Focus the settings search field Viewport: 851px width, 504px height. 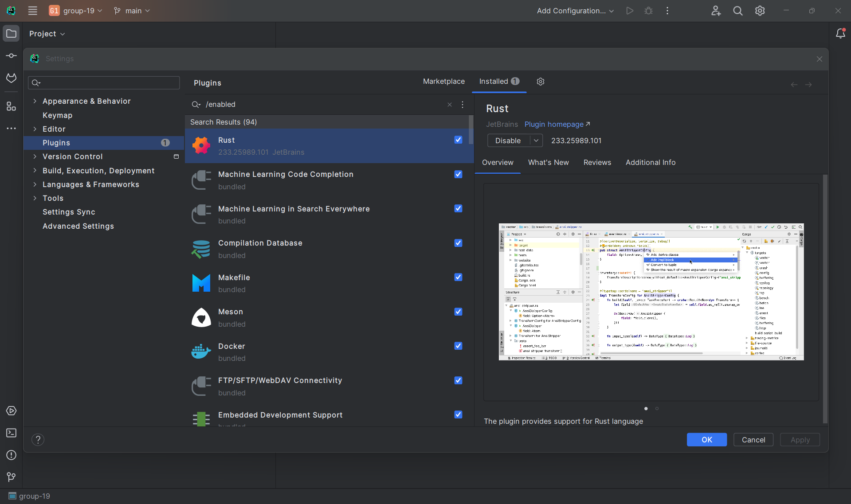point(104,83)
